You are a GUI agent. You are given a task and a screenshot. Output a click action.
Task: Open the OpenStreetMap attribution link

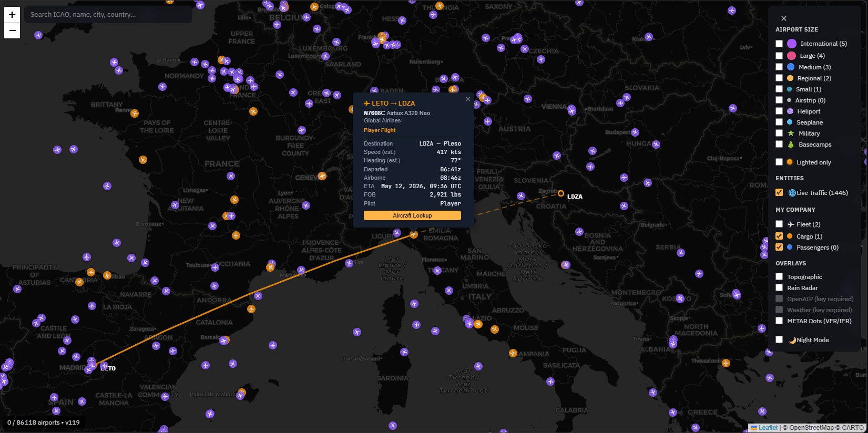pyautogui.click(x=811, y=428)
